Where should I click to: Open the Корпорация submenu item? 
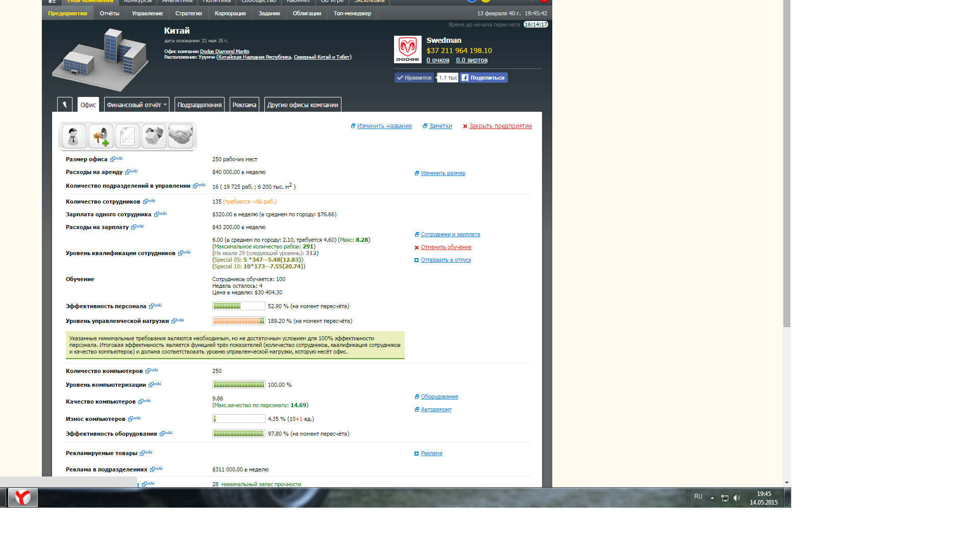point(230,13)
